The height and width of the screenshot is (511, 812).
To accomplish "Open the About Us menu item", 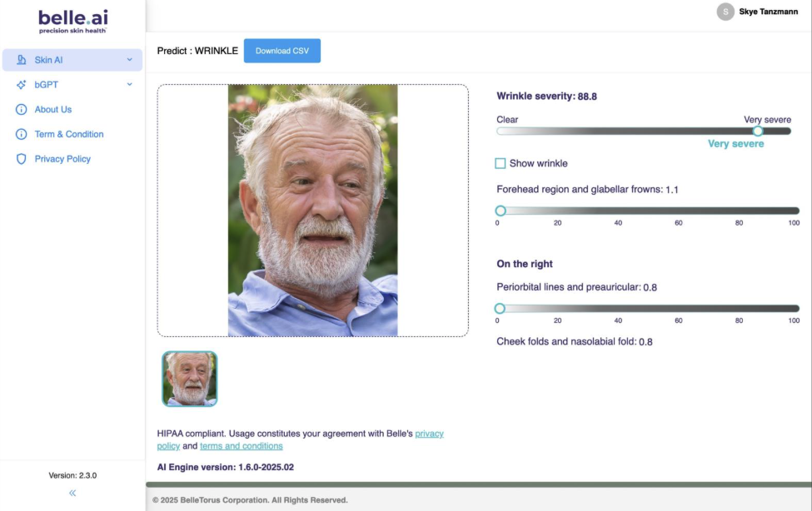I will click(53, 110).
